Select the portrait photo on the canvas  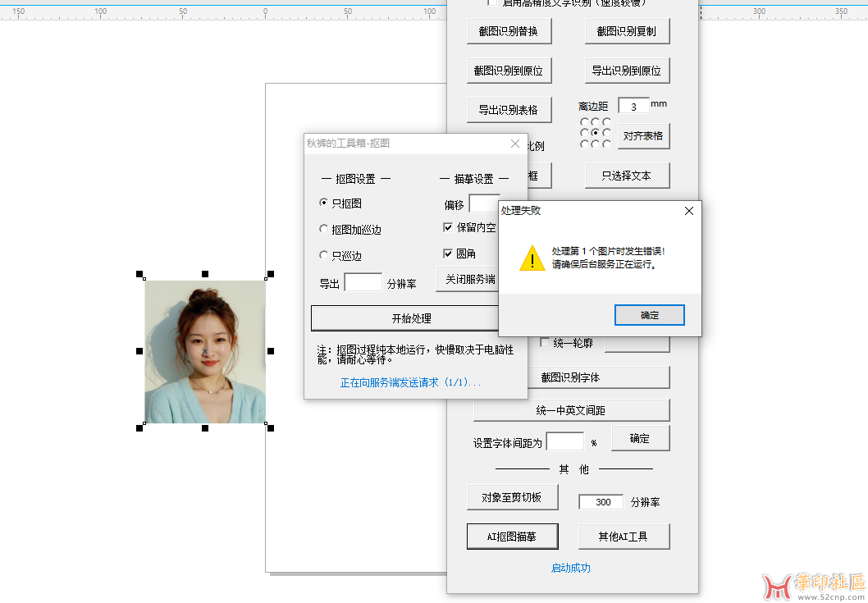click(x=205, y=351)
